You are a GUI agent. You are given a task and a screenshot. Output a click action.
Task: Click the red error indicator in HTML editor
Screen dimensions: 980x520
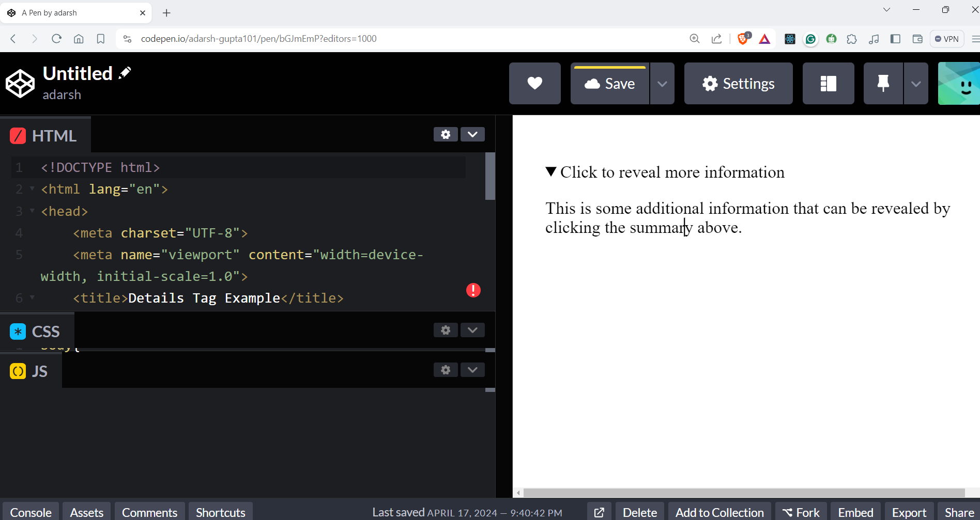473,290
